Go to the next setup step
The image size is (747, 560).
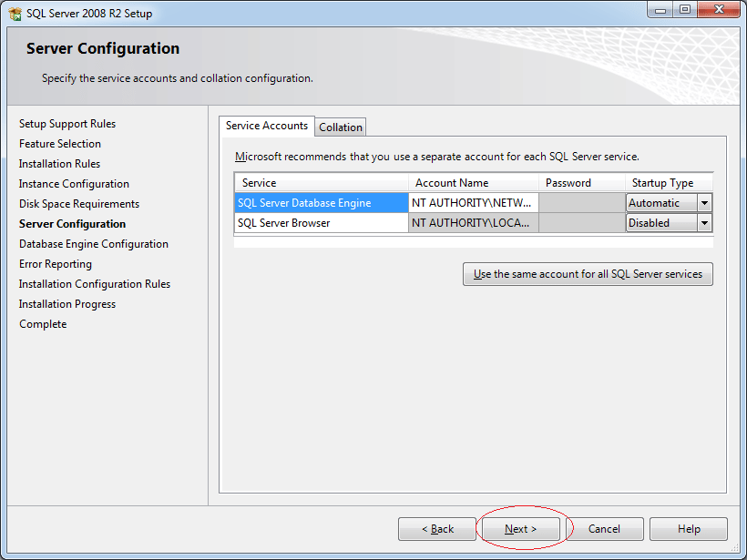pos(521,529)
